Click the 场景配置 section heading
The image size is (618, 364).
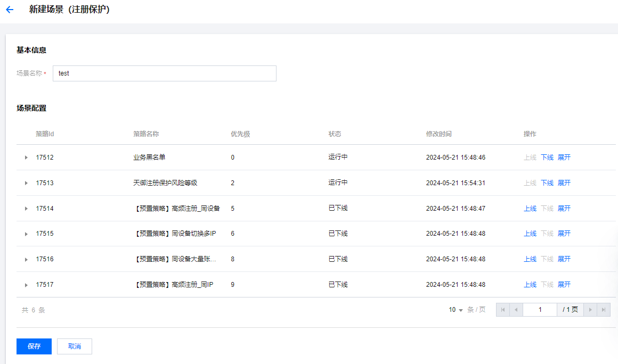pos(31,108)
